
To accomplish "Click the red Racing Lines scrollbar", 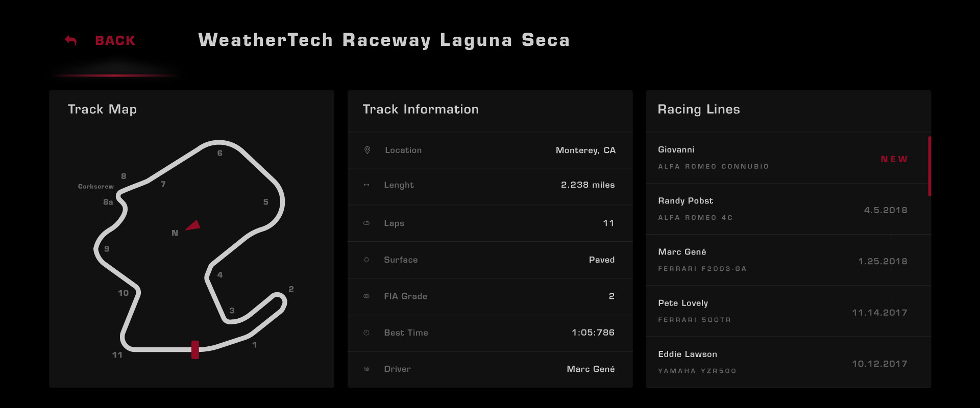I will pyautogui.click(x=929, y=166).
